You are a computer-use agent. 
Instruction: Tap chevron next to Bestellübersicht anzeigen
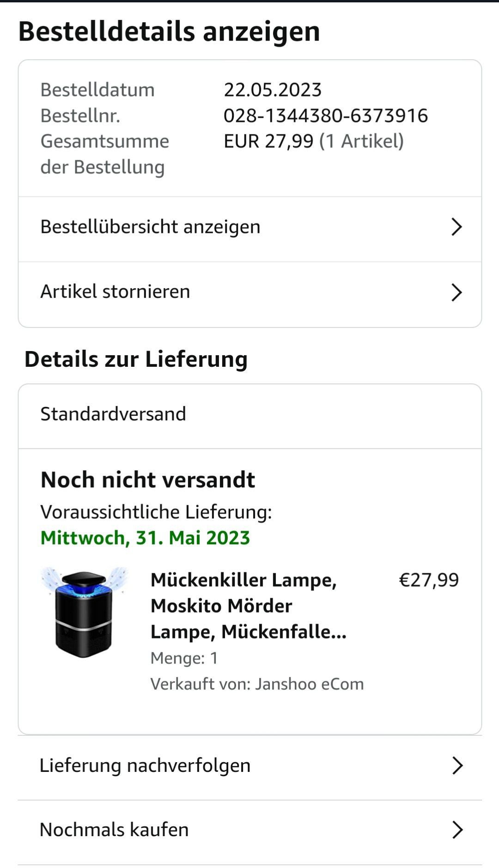coord(456,227)
